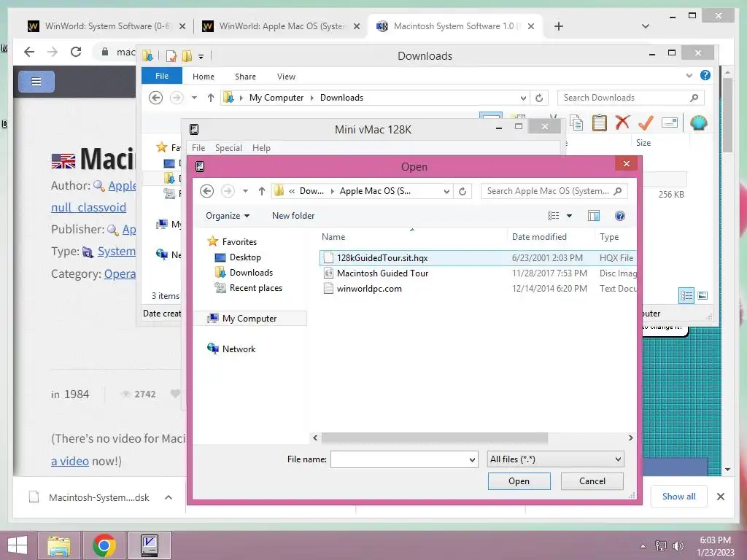Screen dimensions: 747x560
Task: Open Mini vMac Help menu
Action: [261, 147]
